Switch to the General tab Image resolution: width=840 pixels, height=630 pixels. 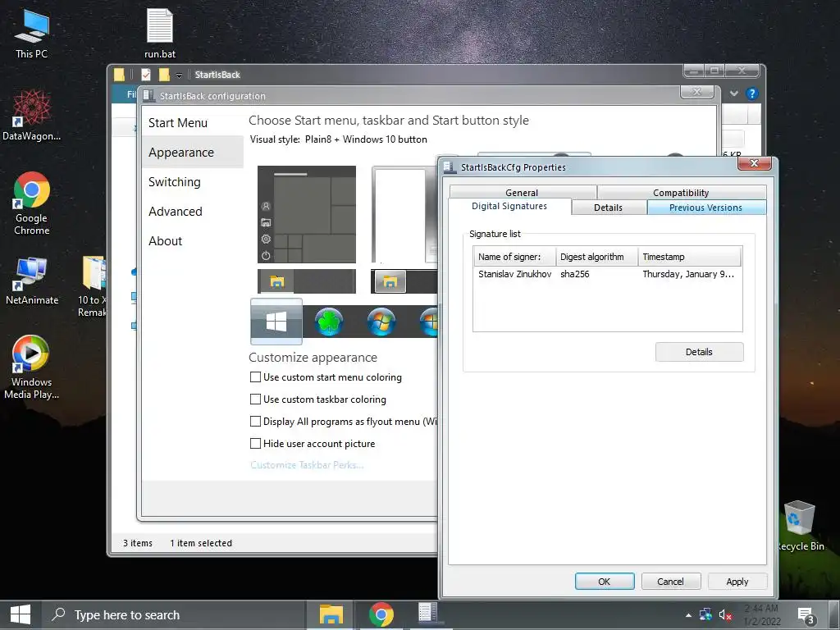click(523, 192)
